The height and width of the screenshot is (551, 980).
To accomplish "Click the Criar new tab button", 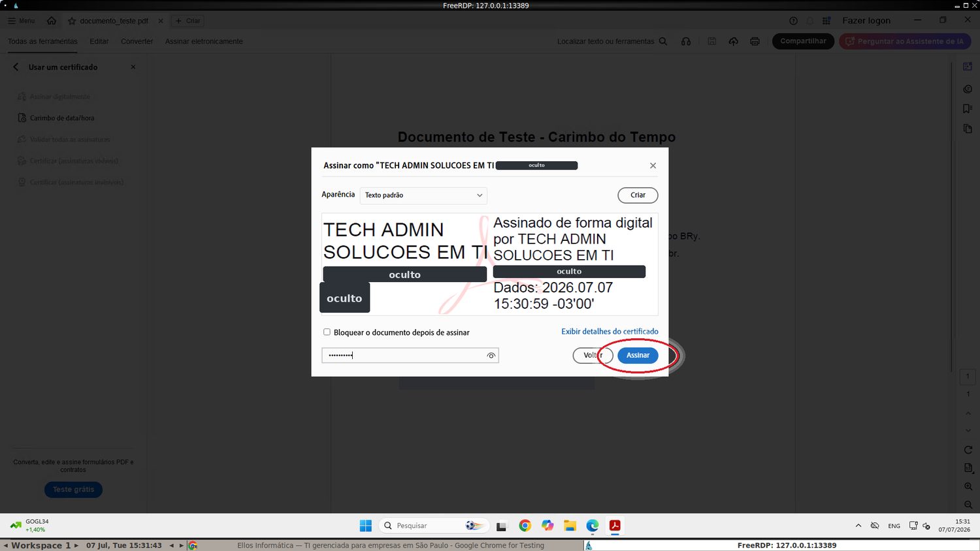I will (188, 21).
